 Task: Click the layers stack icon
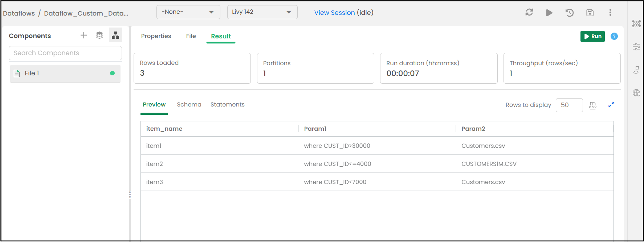[99, 35]
